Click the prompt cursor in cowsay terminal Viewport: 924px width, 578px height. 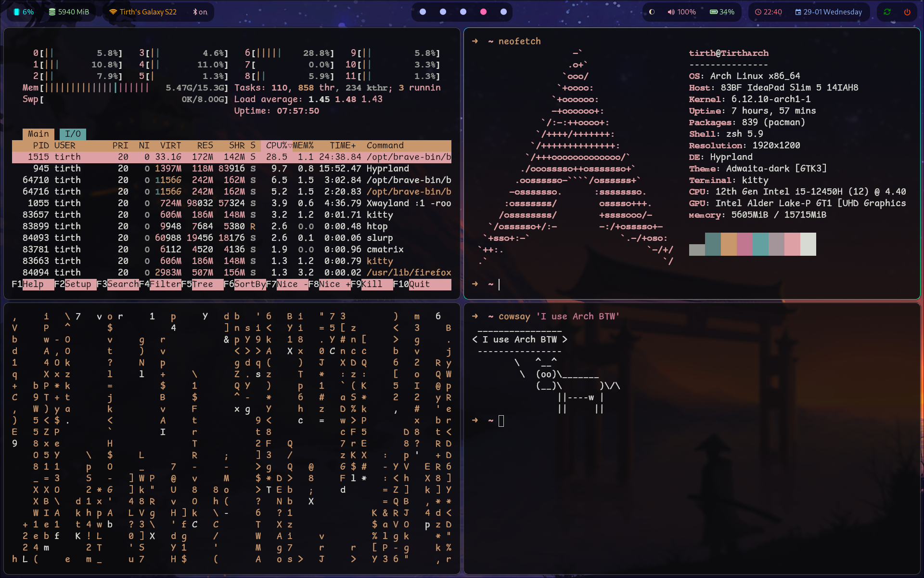tap(501, 421)
